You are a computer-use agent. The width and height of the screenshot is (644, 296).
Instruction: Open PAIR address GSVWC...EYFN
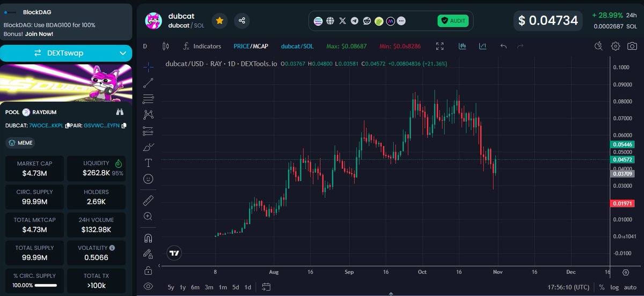[x=102, y=125]
